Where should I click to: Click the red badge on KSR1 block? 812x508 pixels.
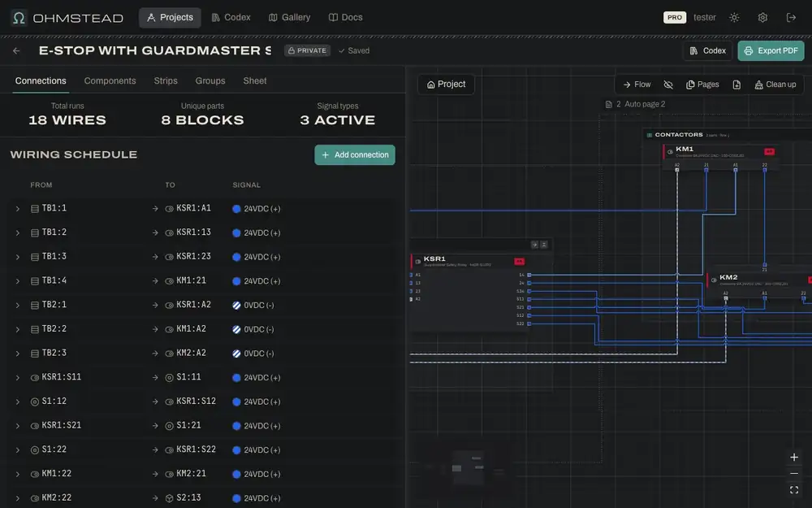pyautogui.click(x=519, y=261)
